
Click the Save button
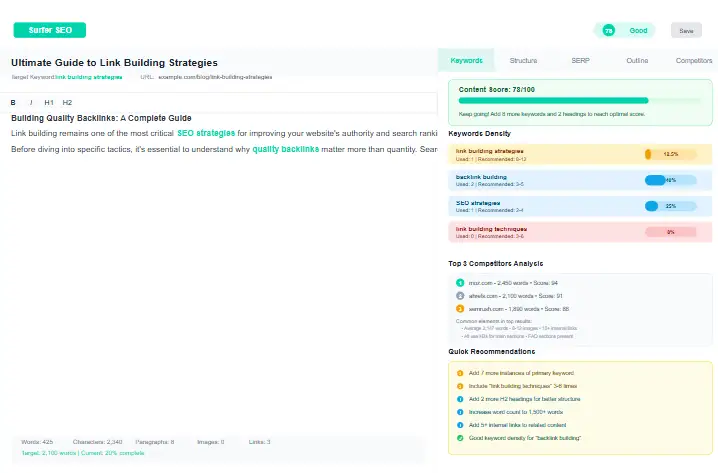coord(686,31)
